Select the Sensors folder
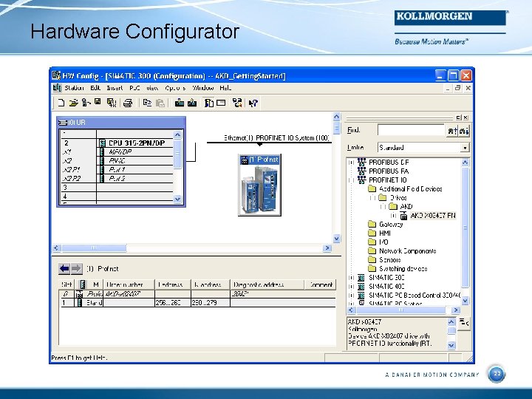 [390, 259]
